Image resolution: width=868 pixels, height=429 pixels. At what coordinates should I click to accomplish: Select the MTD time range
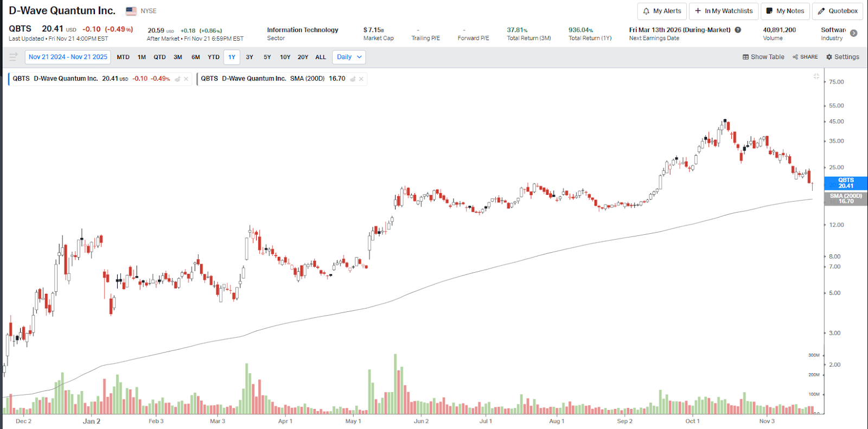tap(123, 57)
